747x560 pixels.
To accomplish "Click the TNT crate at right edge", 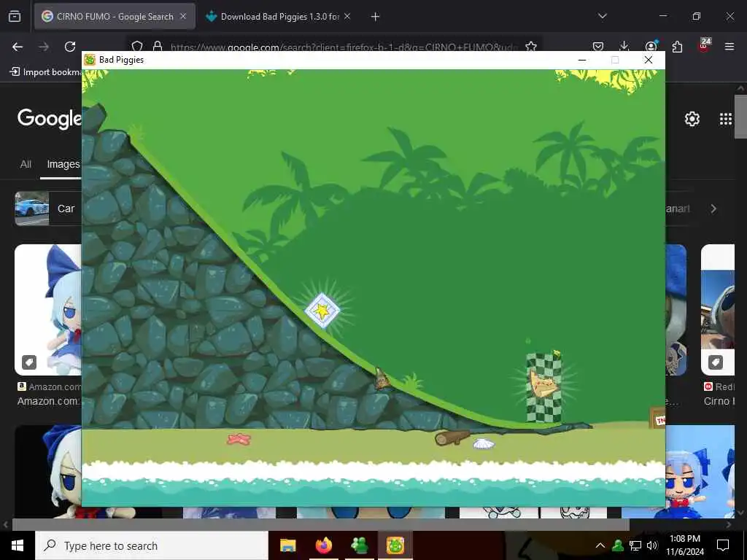I will [x=658, y=418].
